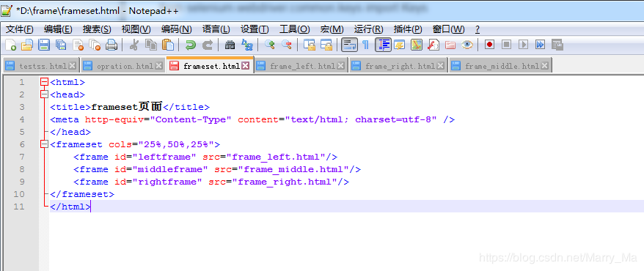Open the User Defined Language dialog icon

pyautogui.click(x=399, y=45)
